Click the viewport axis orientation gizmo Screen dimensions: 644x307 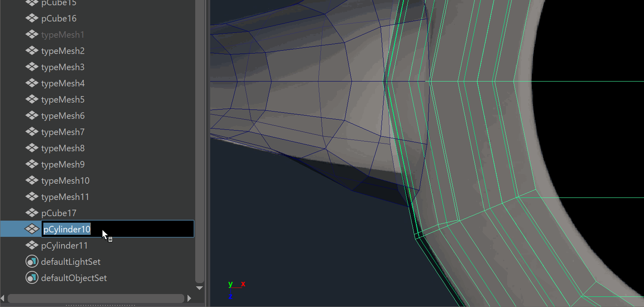click(x=236, y=290)
